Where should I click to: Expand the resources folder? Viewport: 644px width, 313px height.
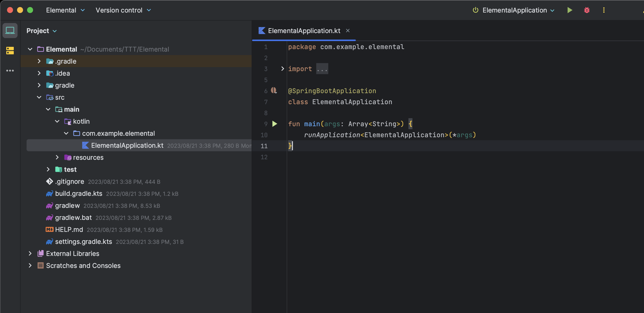pos(57,157)
